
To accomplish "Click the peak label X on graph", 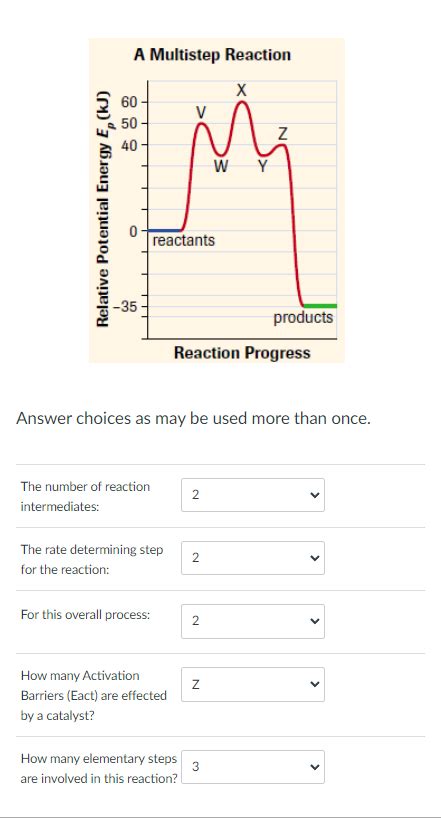I will coord(241,90).
